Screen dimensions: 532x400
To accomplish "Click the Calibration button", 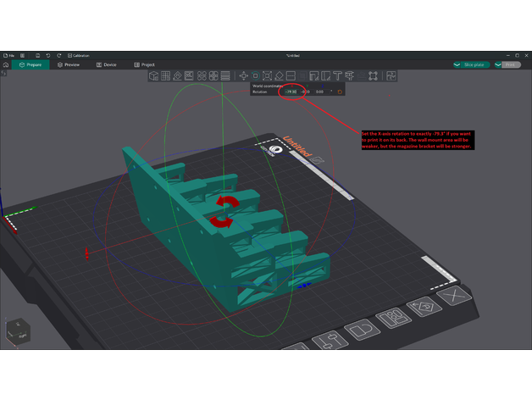I will tap(80, 55).
